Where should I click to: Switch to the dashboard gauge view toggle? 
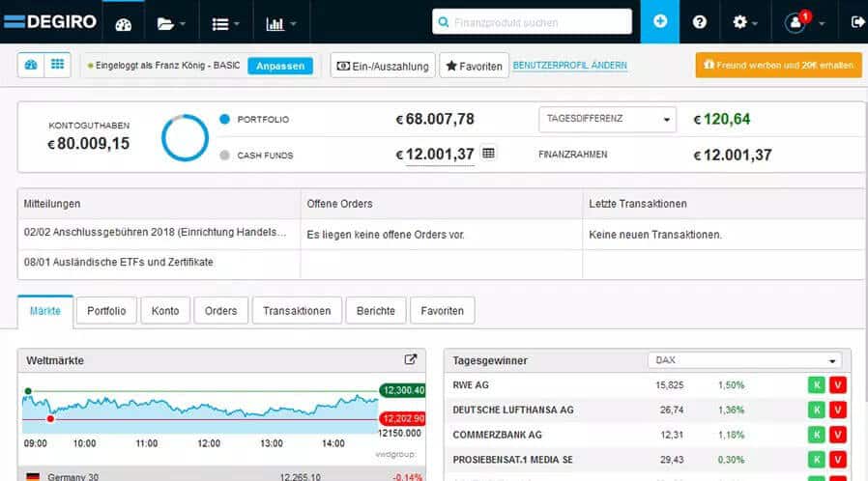tap(31, 65)
